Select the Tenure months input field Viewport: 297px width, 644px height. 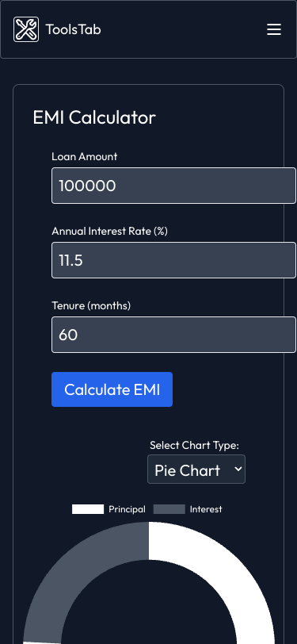coord(173,335)
